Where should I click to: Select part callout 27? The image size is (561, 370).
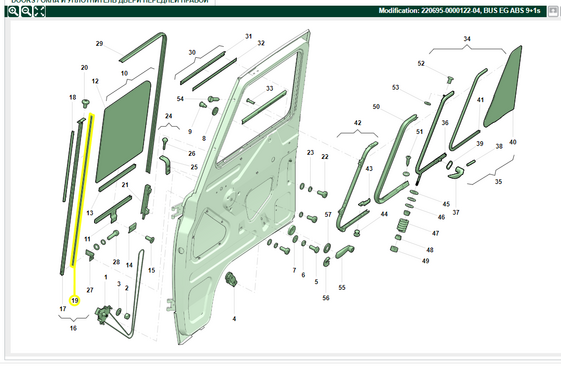coord(90,290)
